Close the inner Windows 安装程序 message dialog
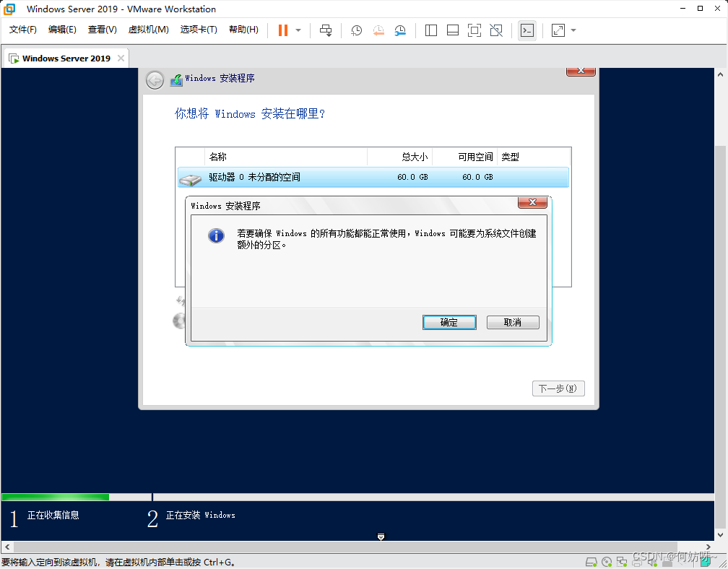728x569 pixels. 532,202
